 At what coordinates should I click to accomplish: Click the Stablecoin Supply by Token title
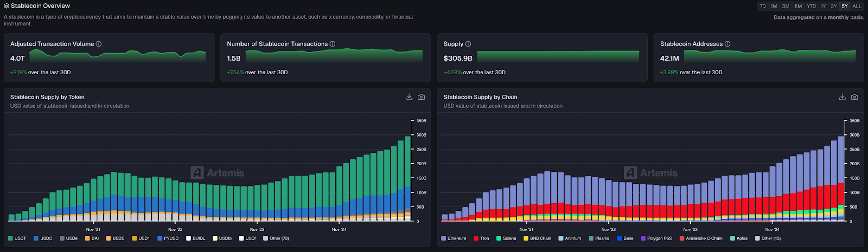pyautogui.click(x=47, y=97)
